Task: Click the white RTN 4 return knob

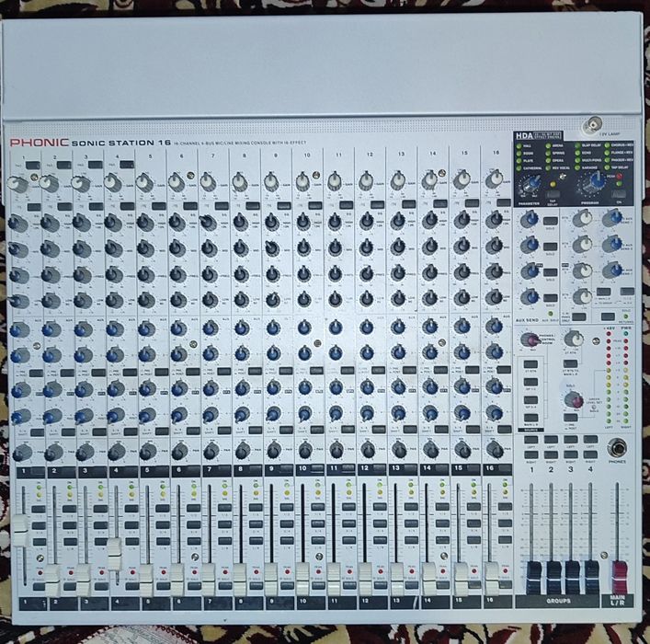Action: pyautogui.click(x=583, y=296)
